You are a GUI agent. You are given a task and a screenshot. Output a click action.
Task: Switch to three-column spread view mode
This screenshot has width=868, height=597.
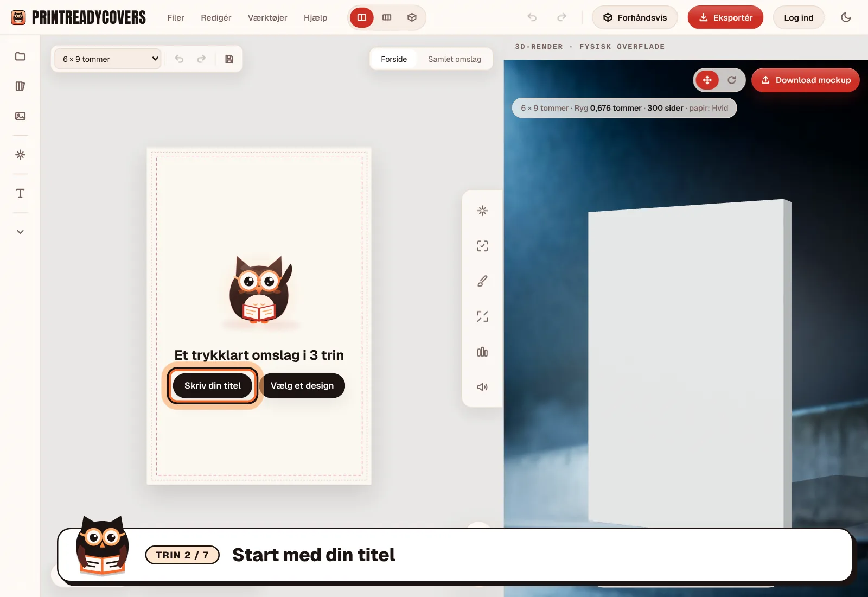pos(387,17)
